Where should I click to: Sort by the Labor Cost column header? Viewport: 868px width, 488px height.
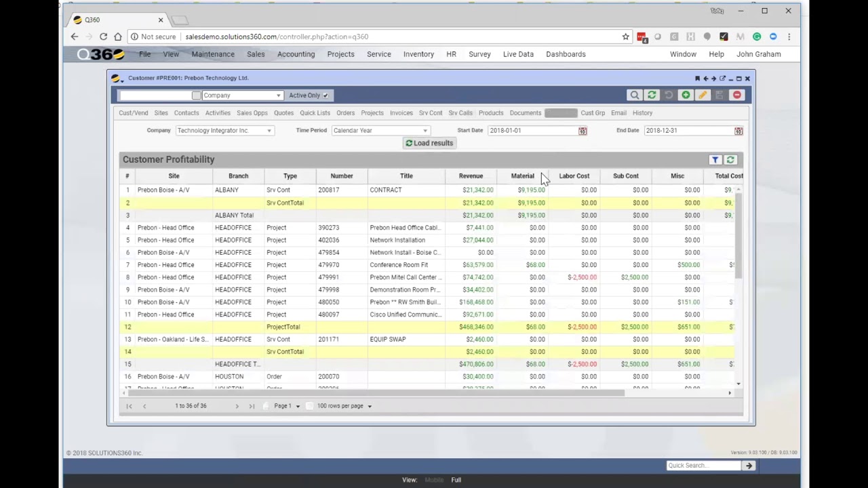coord(574,176)
